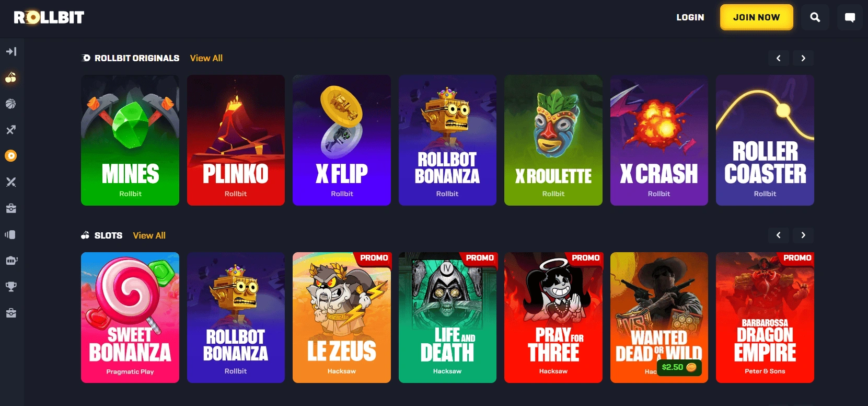Open the cherries casino icon in sidebar
868x406 pixels.
[11, 77]
